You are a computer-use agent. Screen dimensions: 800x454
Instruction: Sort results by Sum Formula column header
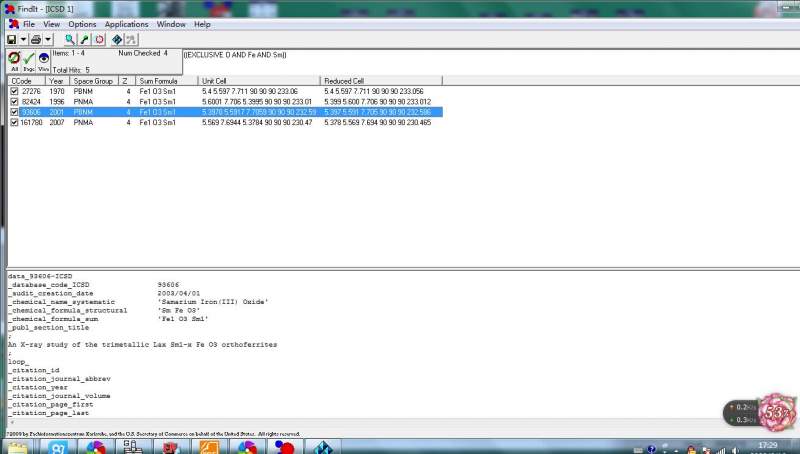click(x=167, y=81)
